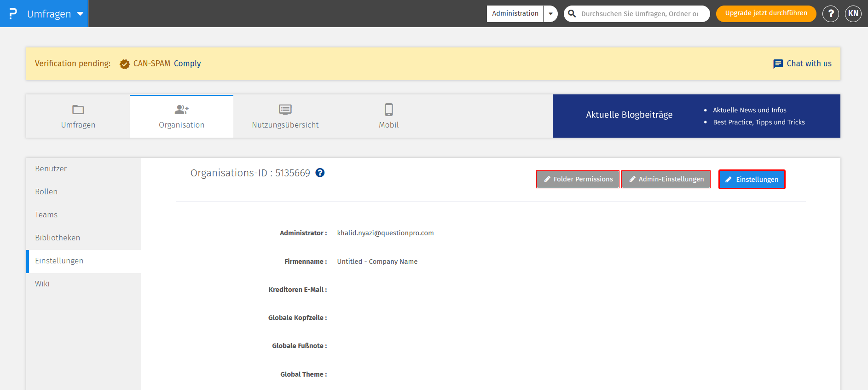The width and height of the screenshot is (868, 390).
Task: Click the search magnifier icon
Action: pyautogui.click(x=572, y=13)
